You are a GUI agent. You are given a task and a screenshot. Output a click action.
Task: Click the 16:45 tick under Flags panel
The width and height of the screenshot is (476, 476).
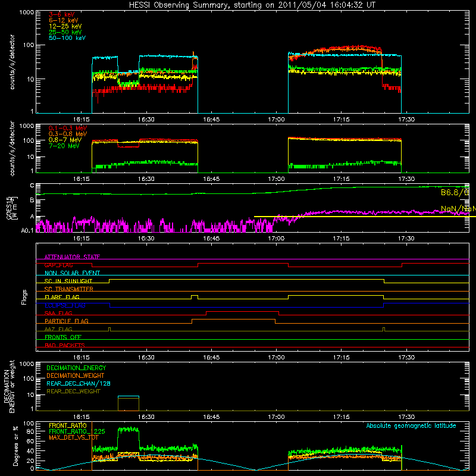[x=211, y=358]
